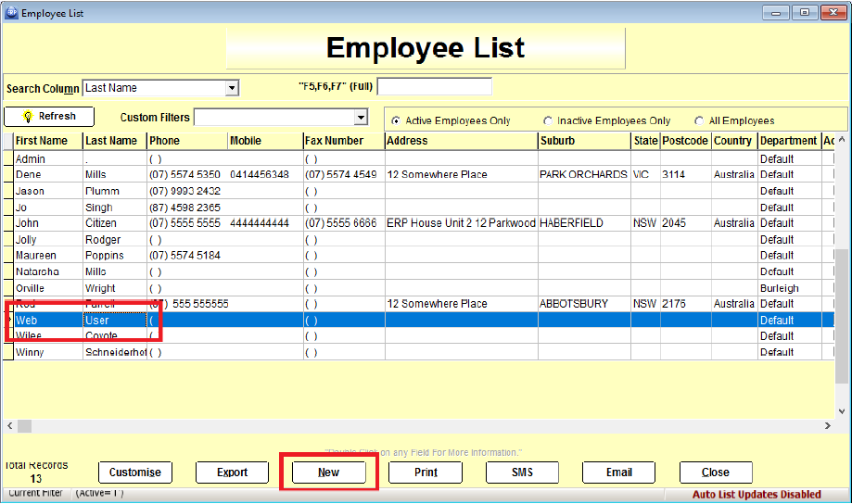
Task: Close the window with red X
Action: 833,12
